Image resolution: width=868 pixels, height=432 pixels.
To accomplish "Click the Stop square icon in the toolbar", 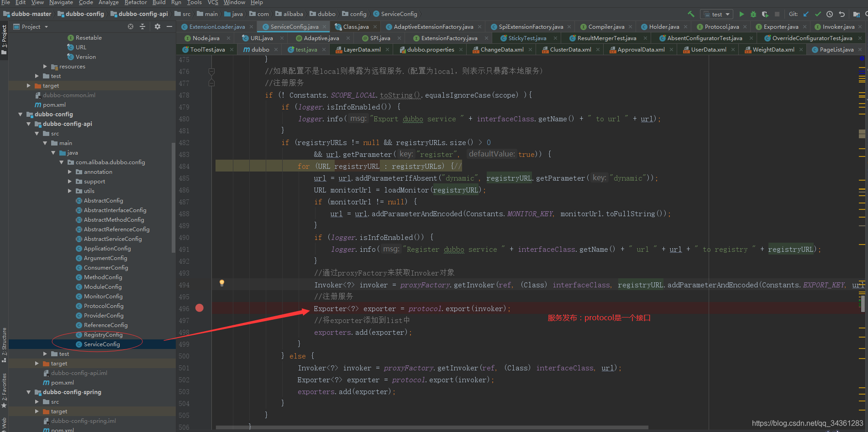I will point(777,14).
